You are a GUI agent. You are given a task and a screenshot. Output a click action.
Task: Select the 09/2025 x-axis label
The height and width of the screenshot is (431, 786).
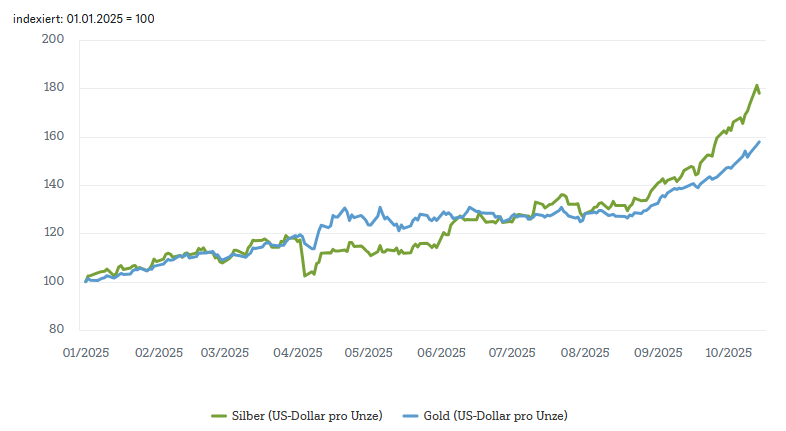657,352
